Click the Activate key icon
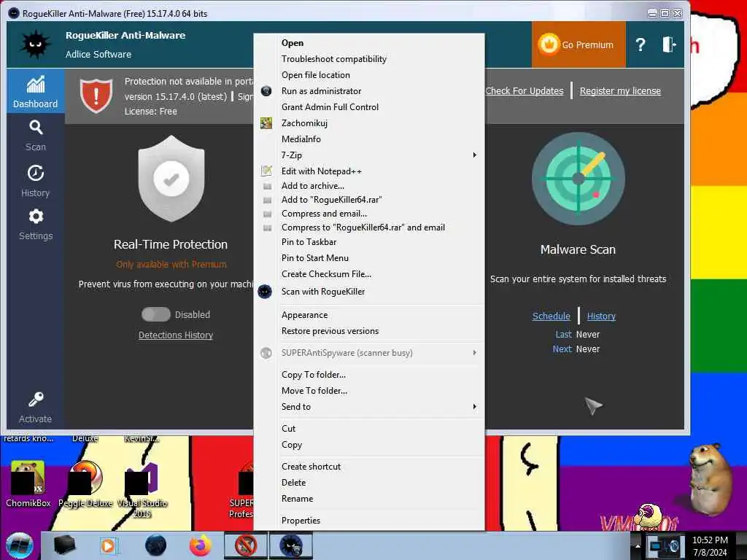This screenshot has height=560, width=747. [x=36, y=399]
